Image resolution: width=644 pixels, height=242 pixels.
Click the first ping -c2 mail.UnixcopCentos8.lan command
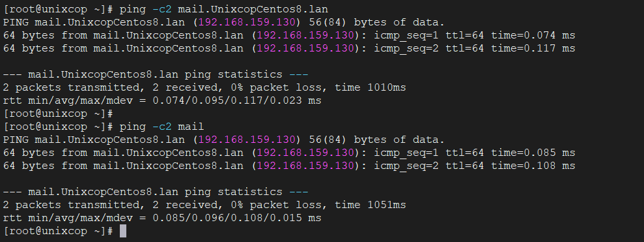pos(224,9)
